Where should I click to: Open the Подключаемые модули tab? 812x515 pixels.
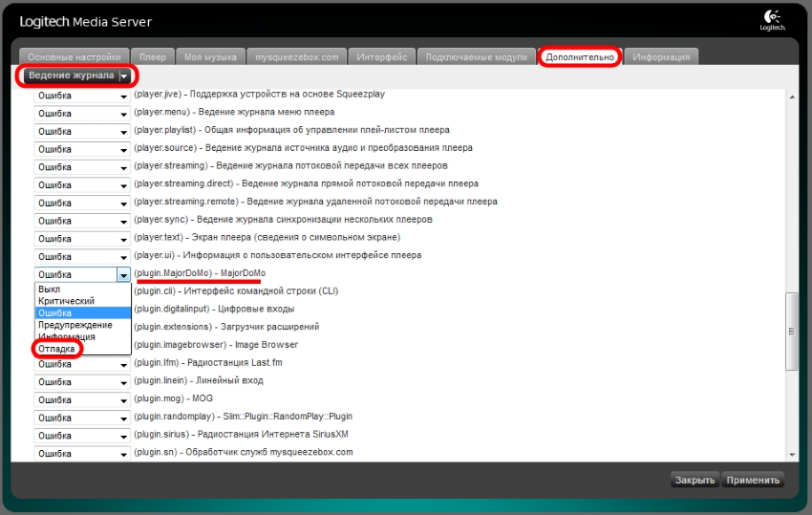pos(476,57)
